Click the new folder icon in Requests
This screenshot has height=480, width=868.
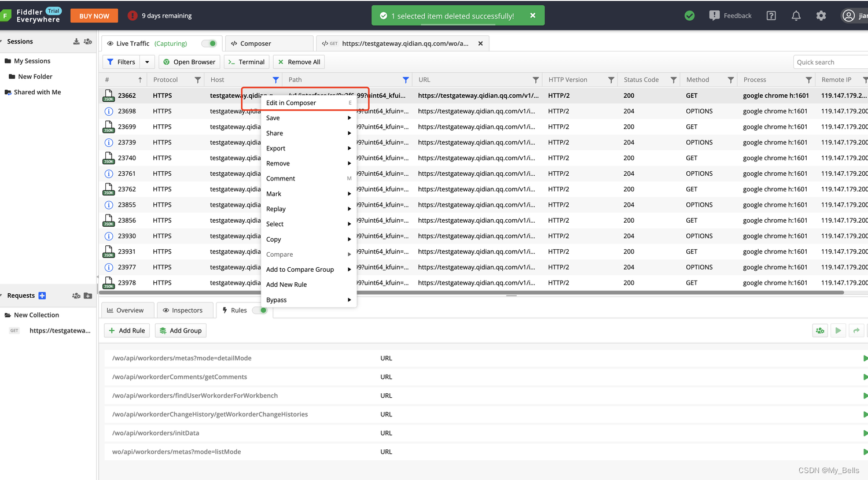(x=88, y=296)
